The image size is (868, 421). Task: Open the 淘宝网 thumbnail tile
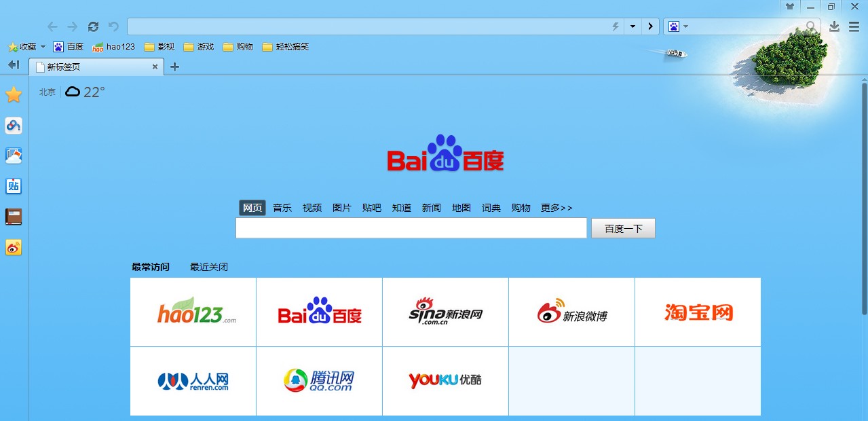(698, 312)
